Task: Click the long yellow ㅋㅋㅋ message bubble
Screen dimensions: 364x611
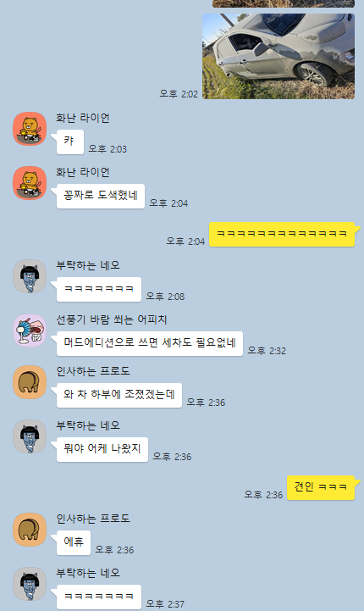Action: [282, 234]
